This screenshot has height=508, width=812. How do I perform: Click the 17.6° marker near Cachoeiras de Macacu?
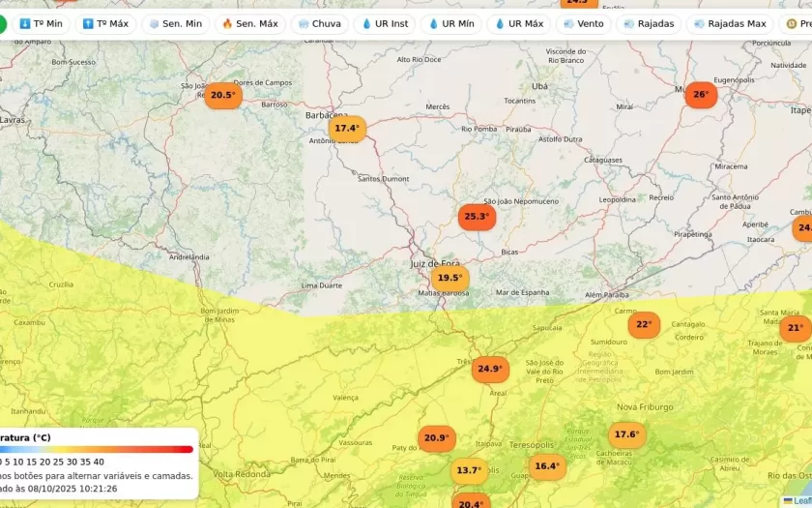coord(626,434)
